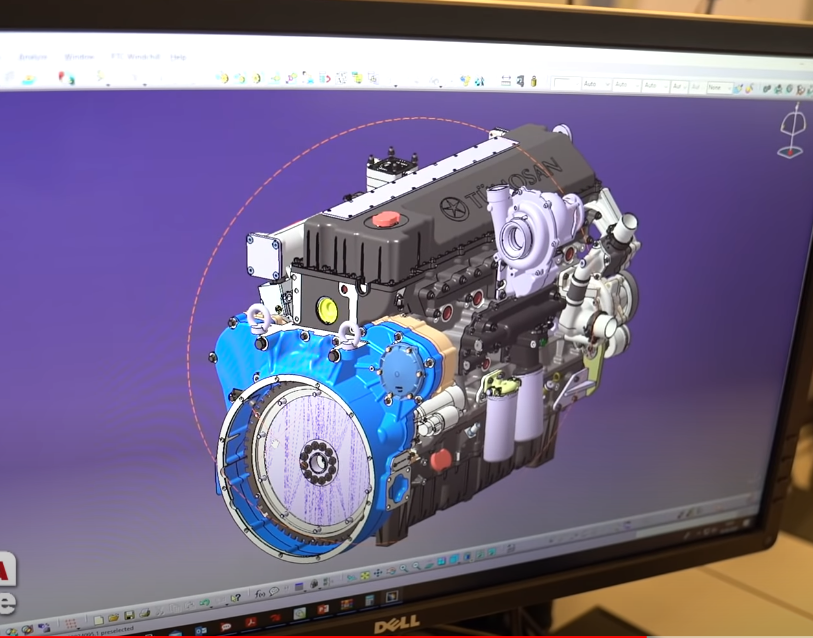
Task: Click the white color fill box in the top toolbar
Action: coord(564,84)
